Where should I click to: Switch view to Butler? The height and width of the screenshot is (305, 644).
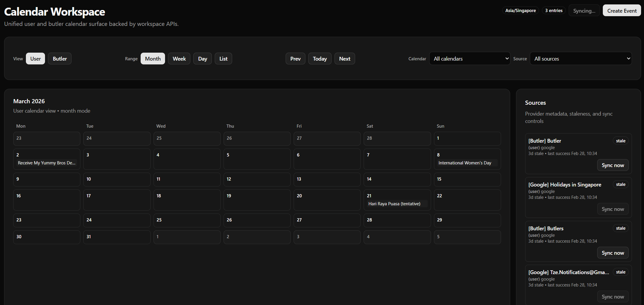[60, 59]
